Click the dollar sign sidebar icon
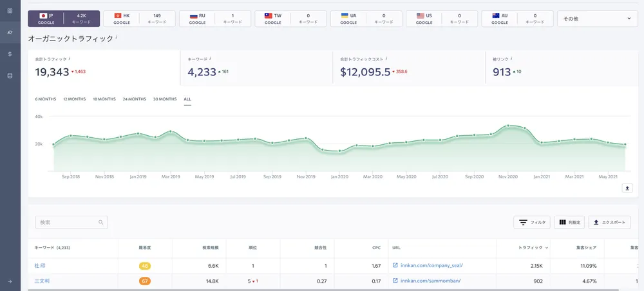The height and width of the screenshot is (291, 644). (10, 54)
